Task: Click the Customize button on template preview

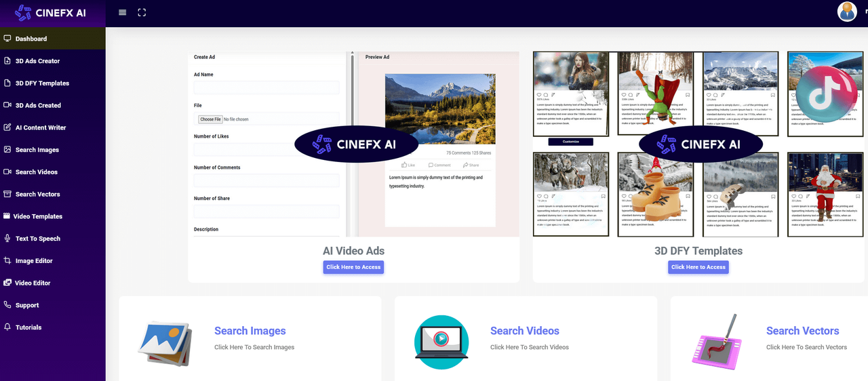Action: (x=571, y=142)
